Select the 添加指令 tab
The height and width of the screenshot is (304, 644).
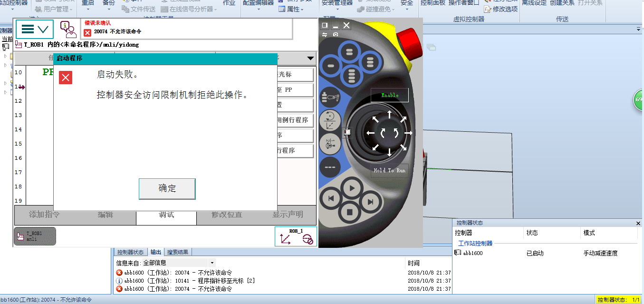tap(45, 215)
